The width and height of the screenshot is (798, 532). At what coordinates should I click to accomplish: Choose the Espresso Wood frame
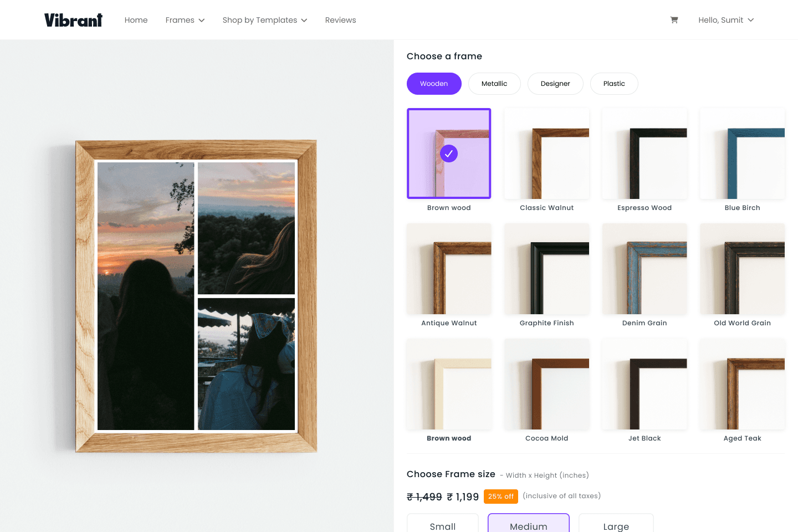pyautogui.click(x=644, y=154)
